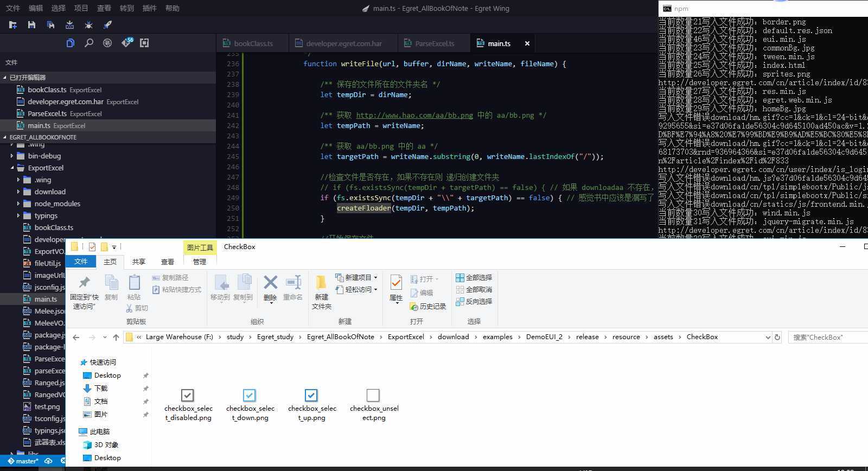Open recent locations dropdown next to forward arrow
The width and height of the screenshot is (868, 471).
[105, 337]
